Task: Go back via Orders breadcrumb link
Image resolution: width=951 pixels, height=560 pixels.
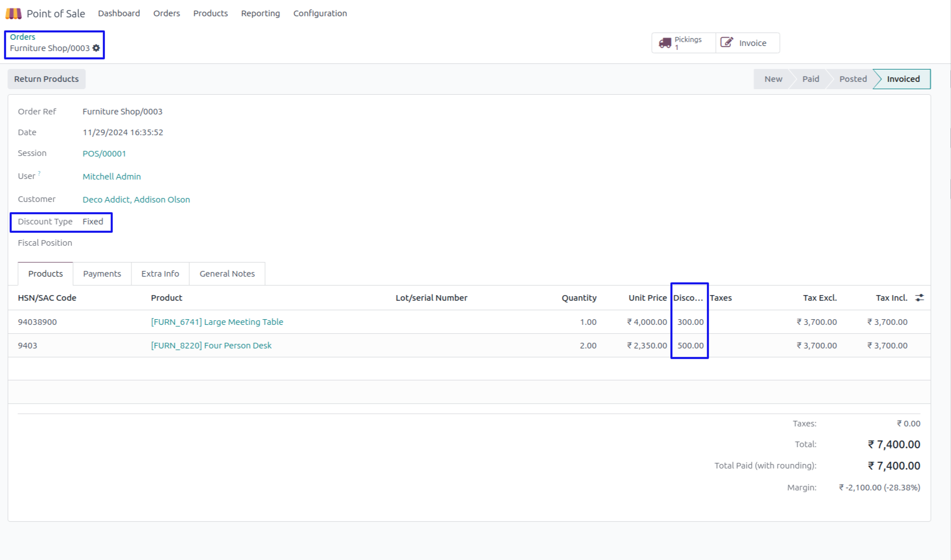Action: [x=22, y=37]
